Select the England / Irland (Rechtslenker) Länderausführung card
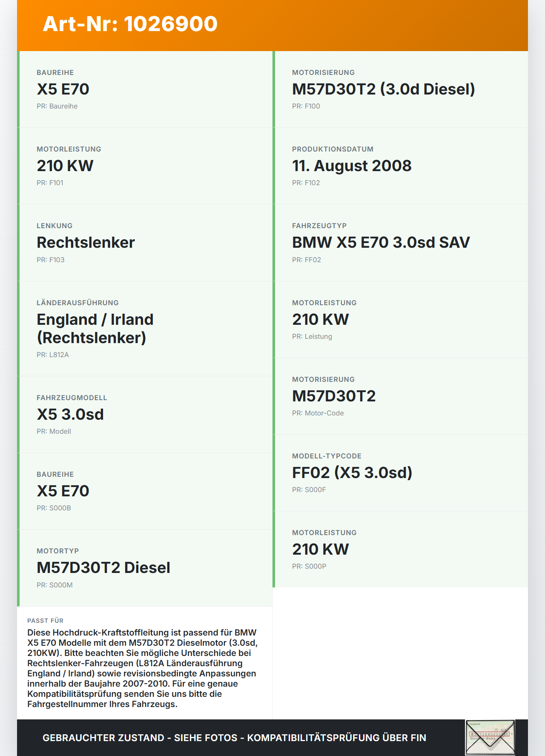 145,329
